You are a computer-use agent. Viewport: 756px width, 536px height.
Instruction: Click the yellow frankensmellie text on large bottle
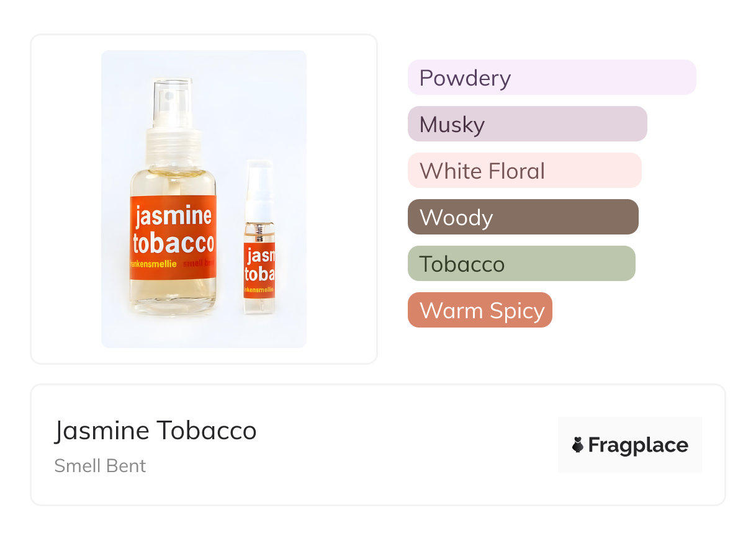[x=153, y=264]
